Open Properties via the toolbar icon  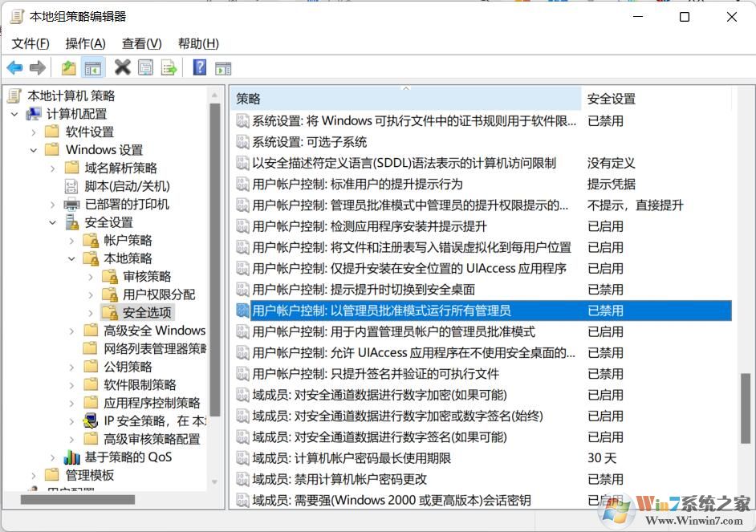[x=145, y=68]
